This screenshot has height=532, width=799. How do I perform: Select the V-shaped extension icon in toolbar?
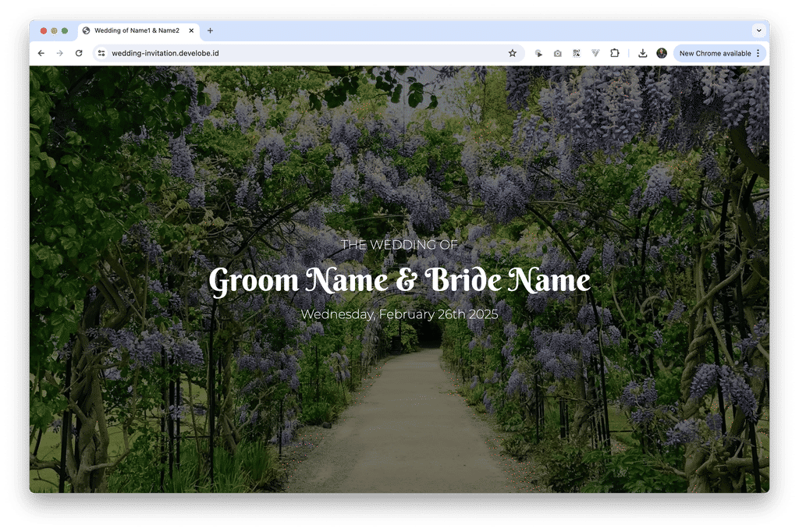[595, 53]
